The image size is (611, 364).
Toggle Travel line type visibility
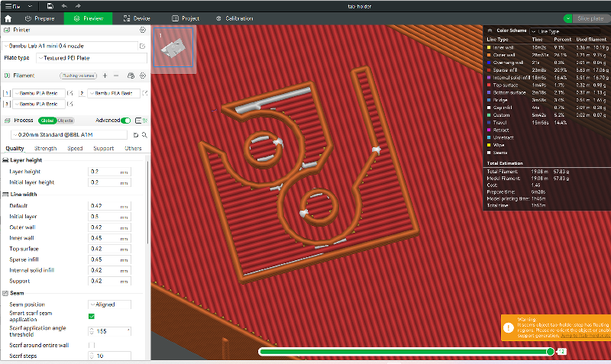pos(489,123)
